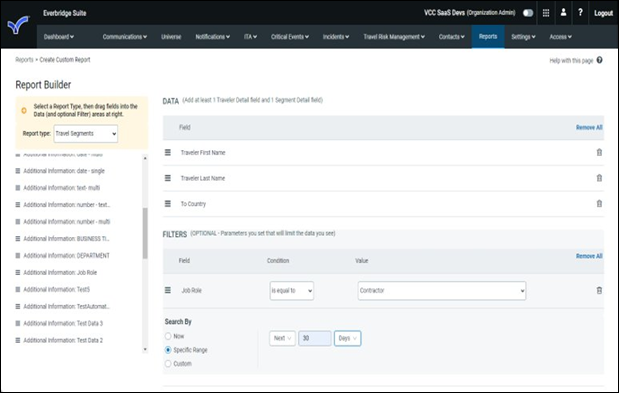Grab the handle of Job Role filter

tap(168, 290)
